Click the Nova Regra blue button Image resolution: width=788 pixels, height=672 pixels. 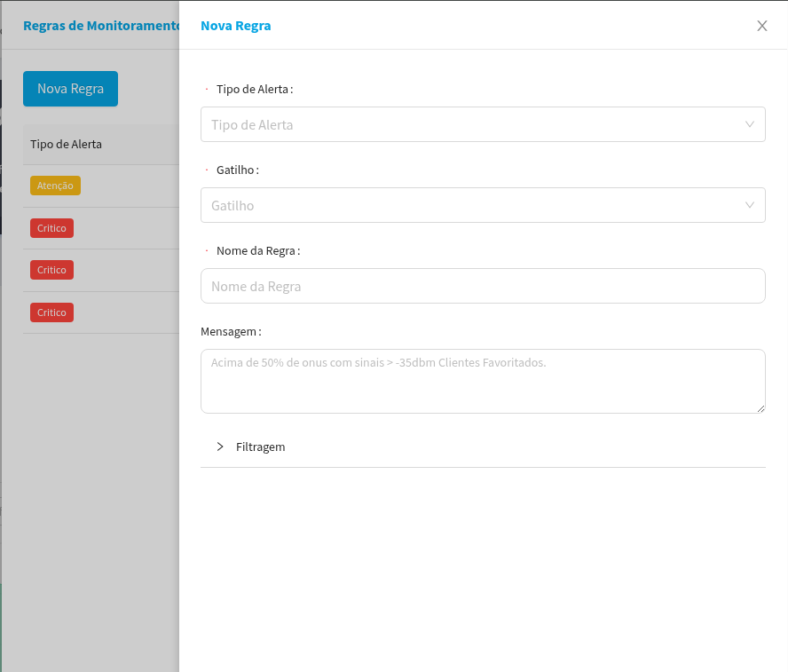point(70,89)
